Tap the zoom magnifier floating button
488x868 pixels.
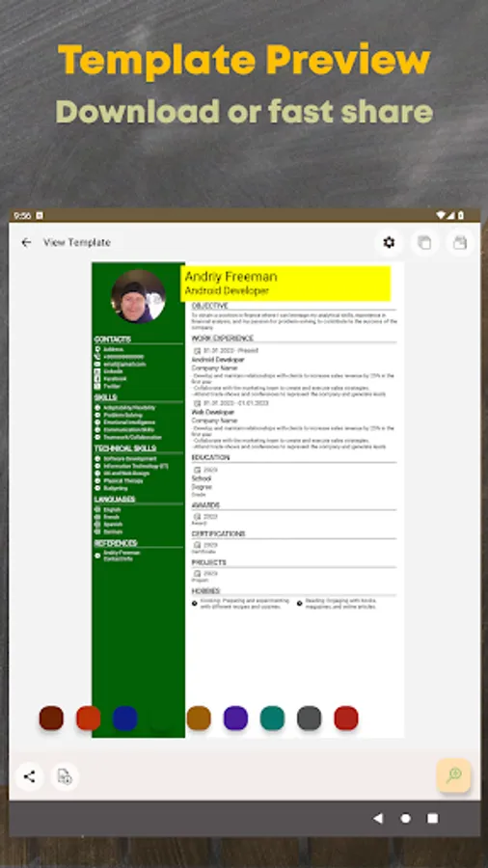(x=453, y=775)
